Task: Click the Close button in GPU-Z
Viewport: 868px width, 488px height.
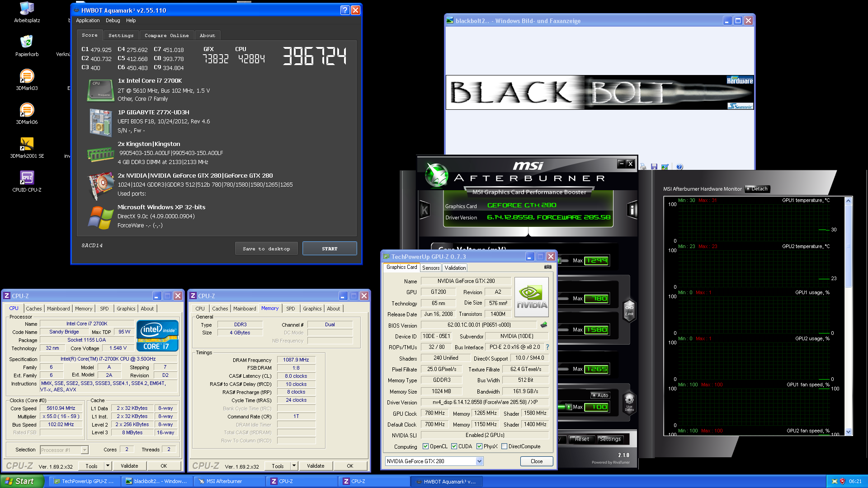Action: point(537,461)
